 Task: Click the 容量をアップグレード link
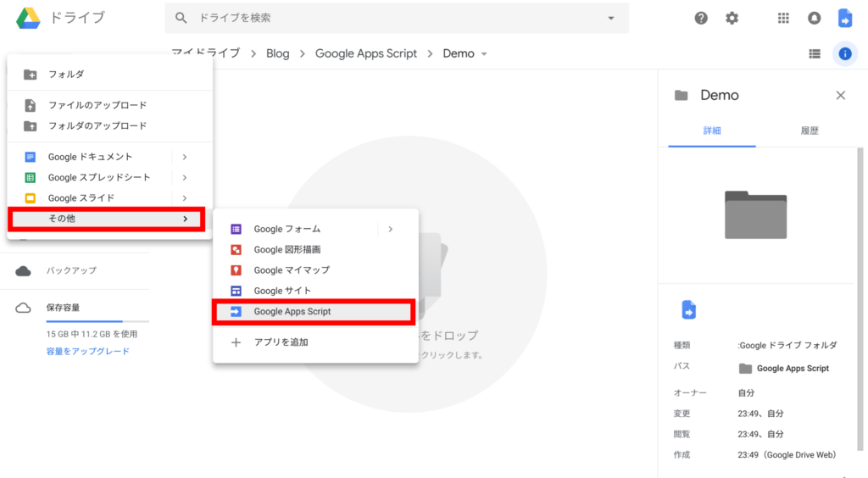(x=87, y=351)
